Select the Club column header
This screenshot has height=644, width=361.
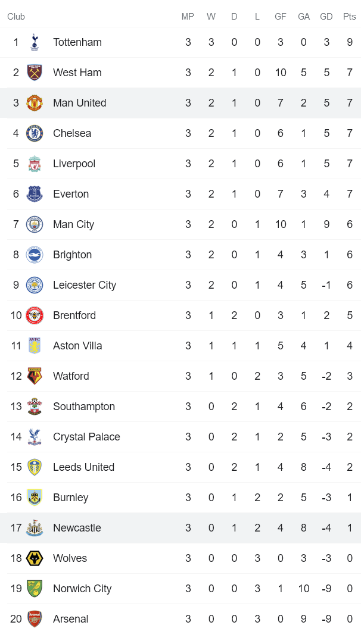pyautogui.click(x=16, y=17)
